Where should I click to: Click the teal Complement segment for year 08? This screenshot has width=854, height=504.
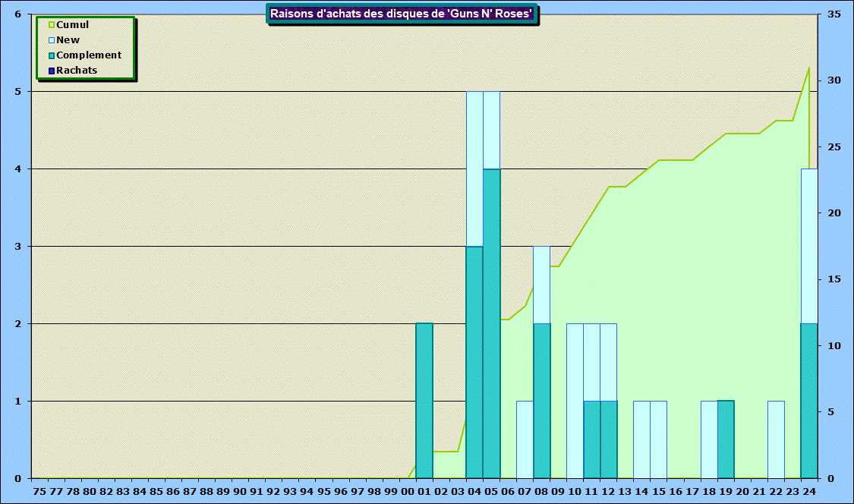point(541,401)
